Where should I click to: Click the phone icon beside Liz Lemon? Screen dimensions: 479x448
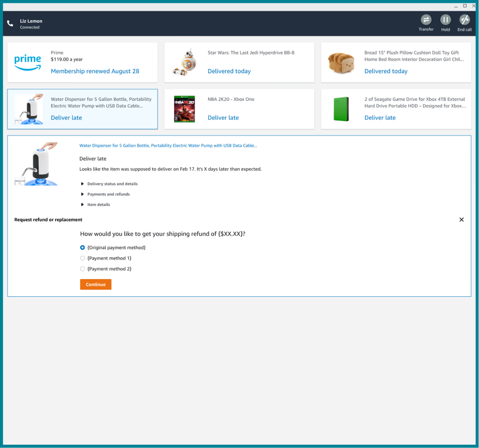click(x=10, y=23)
